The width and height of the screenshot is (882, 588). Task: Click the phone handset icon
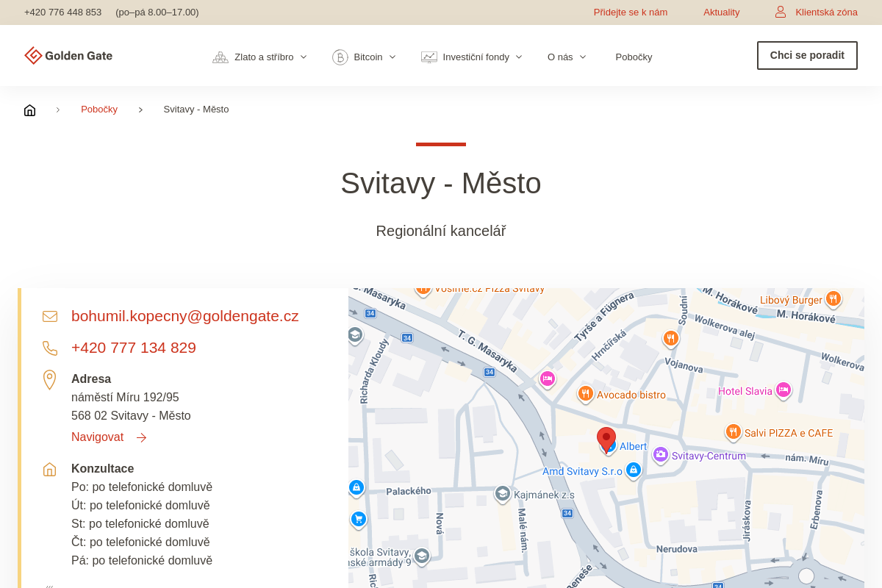tap(50, 348)
